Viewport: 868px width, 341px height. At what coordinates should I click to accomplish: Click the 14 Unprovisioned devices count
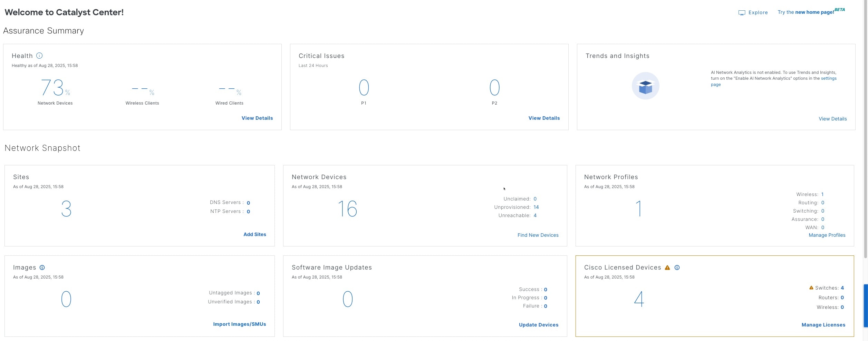[536, 207]
